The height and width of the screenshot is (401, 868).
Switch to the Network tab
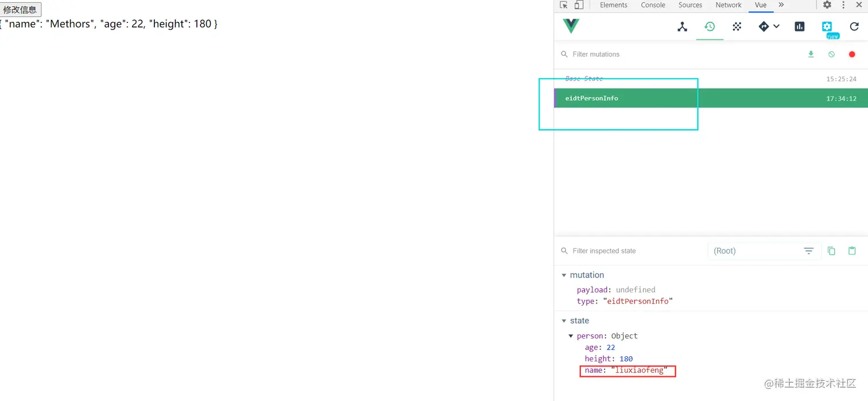coord(728,5)
